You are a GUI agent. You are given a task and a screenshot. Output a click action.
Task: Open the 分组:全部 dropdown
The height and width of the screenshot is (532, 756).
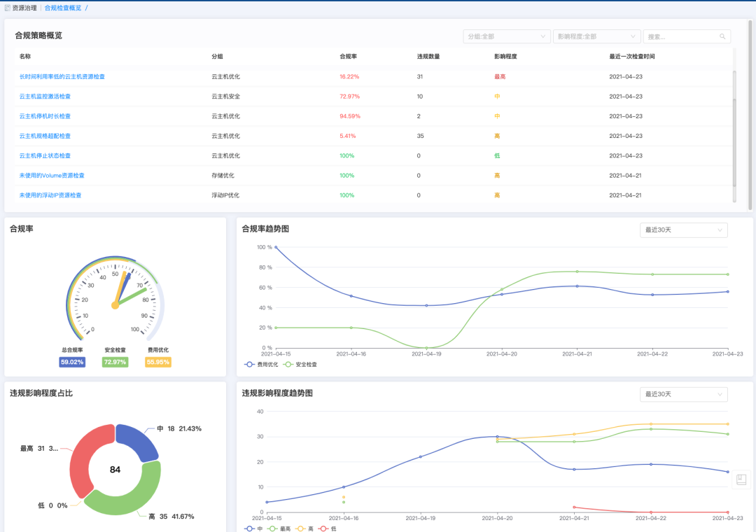tap(507, 36)
